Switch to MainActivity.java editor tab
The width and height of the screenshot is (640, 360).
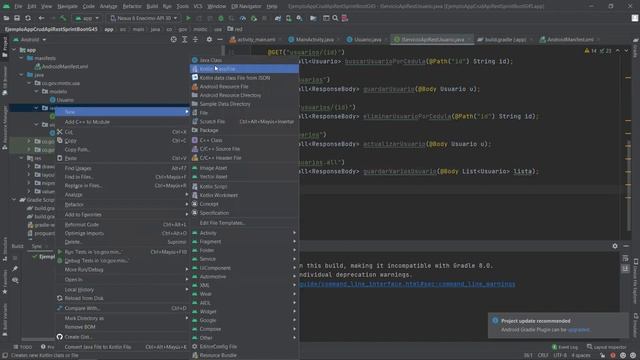click(x=314, y=40)
